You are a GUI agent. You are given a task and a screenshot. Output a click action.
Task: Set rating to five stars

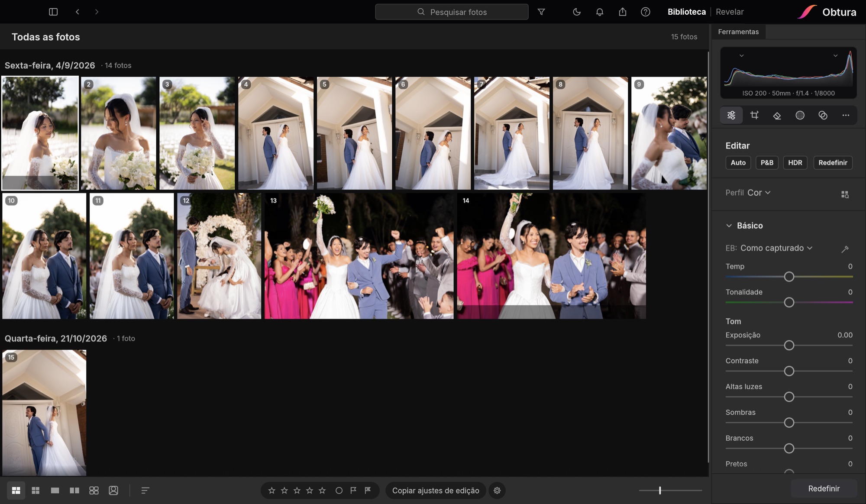click(322, 490)
